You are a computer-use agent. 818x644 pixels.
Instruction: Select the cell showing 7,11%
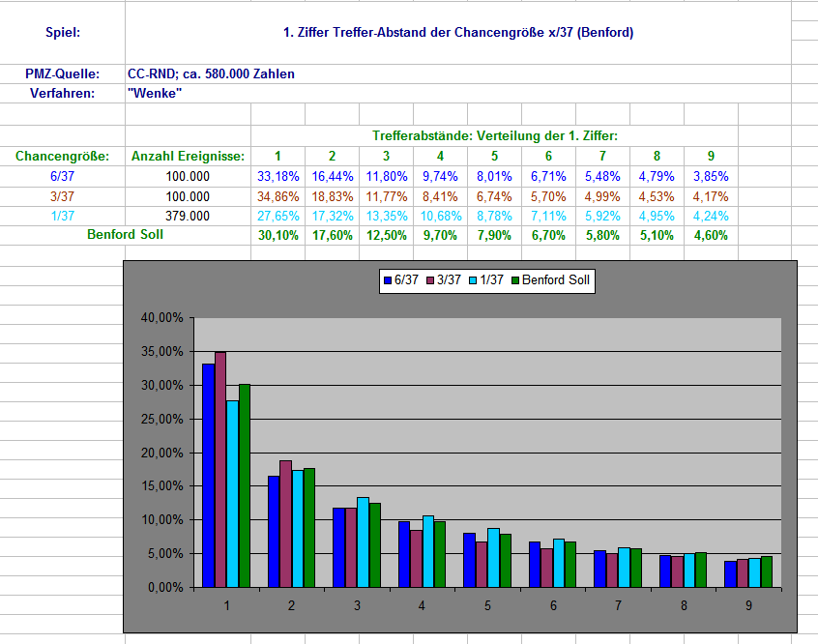548,216
